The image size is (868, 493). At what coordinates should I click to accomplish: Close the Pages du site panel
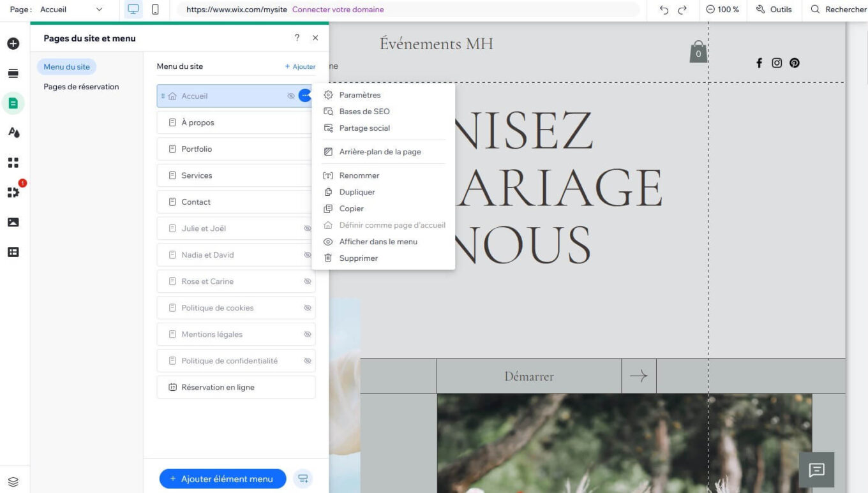point(315,38)
